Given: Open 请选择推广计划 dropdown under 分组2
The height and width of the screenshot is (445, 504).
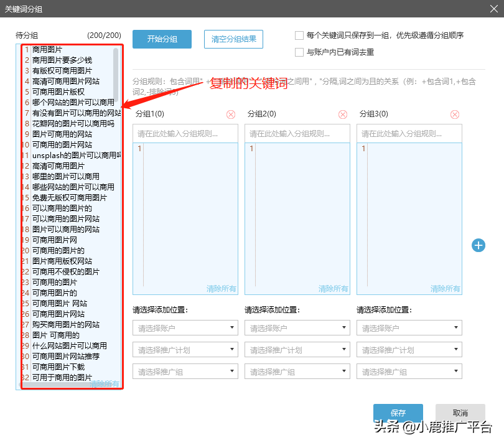Looking at the screenshot, I should [x=297, y=350].
